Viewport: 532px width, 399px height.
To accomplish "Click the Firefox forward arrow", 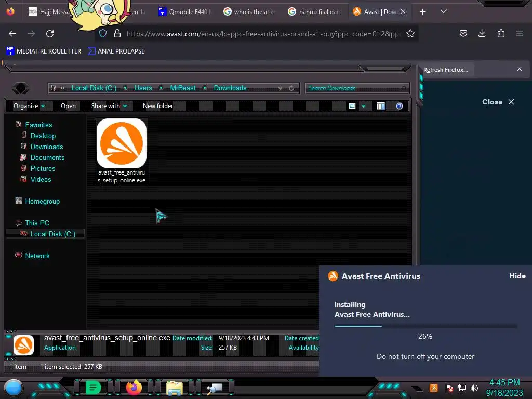I will [31, 34].
